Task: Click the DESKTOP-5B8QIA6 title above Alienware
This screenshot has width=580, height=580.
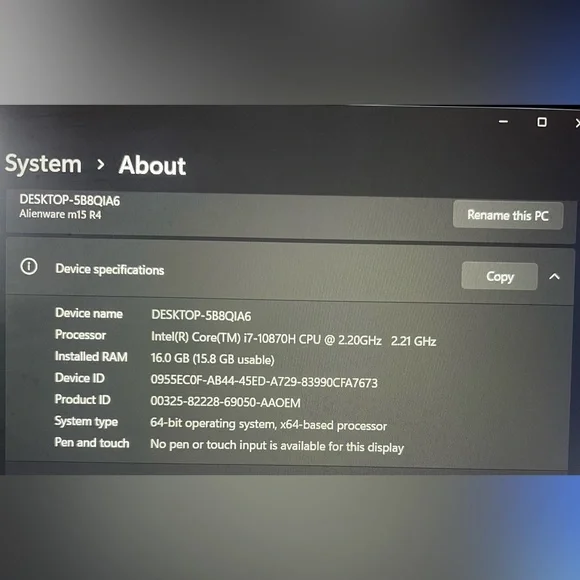Action: pyautogui.click(x=70, y=200)
